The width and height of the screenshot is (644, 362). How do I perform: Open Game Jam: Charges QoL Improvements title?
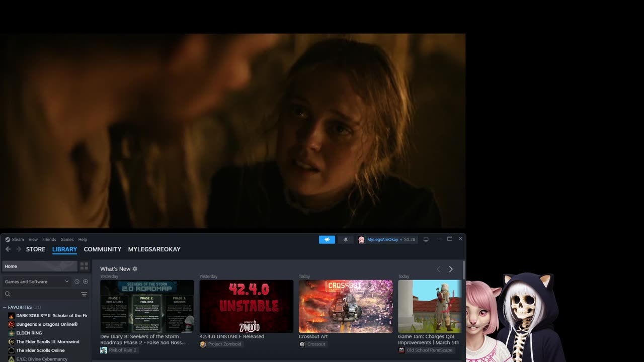pyautogui.click(x=429, y=339)
